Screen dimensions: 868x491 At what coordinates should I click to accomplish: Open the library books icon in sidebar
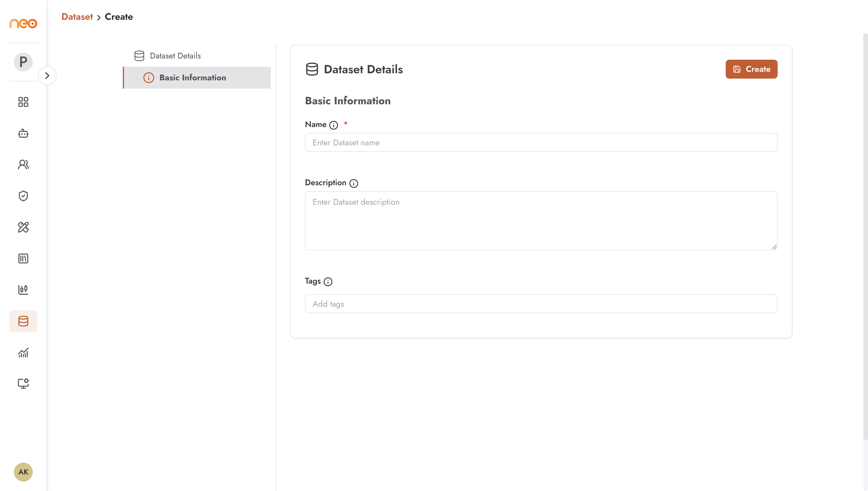23,258
